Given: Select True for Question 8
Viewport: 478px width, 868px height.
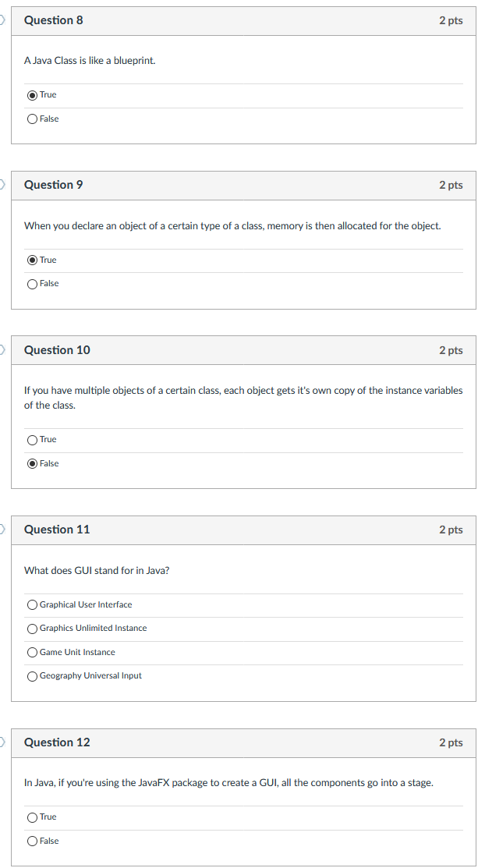Looking at the screenshot, I should [x=32, y=94].
